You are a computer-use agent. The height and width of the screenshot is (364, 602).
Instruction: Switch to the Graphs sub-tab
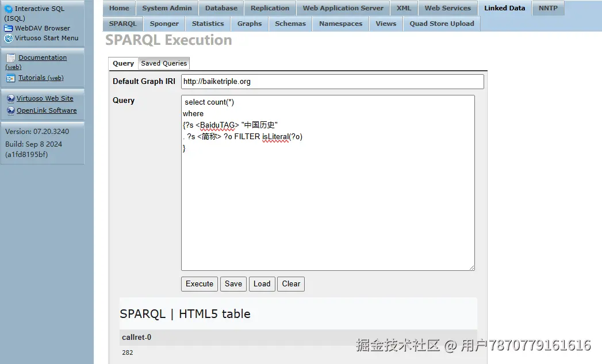coord(250,24)
